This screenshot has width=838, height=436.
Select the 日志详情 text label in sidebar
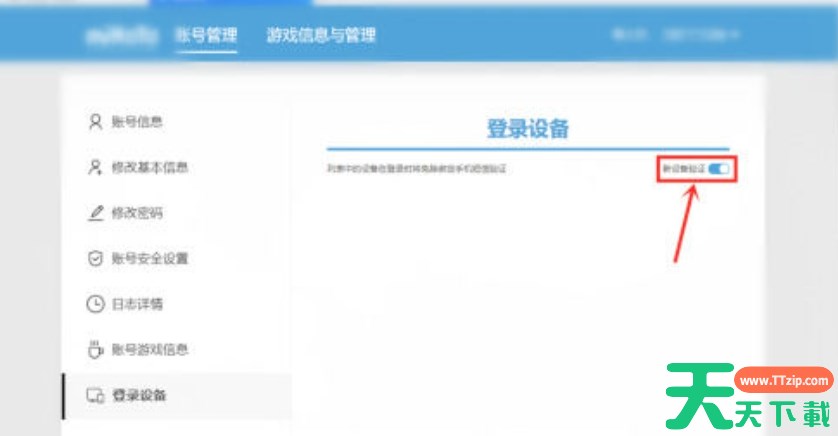[x=137, y=304]
